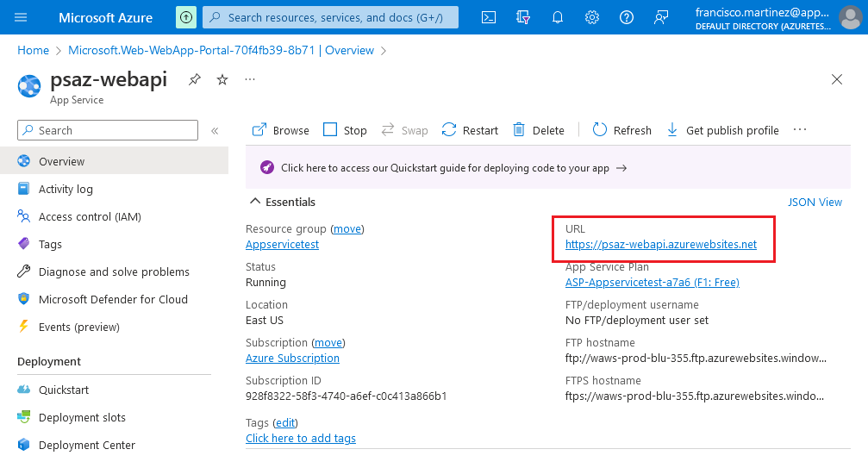Click here to add tags link
Image resolution: width=868 pixels, height=468 pixels.
tap(301, 439)
